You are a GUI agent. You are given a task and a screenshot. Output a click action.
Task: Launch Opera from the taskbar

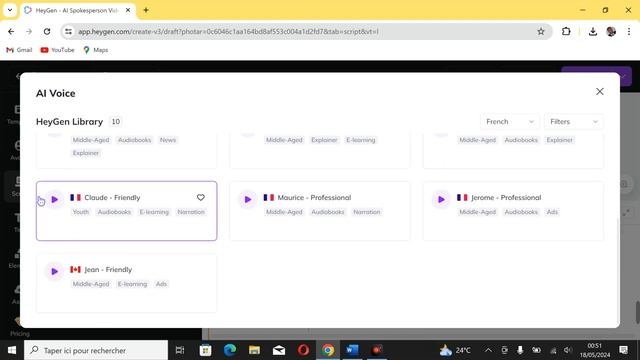coord(303,350)
